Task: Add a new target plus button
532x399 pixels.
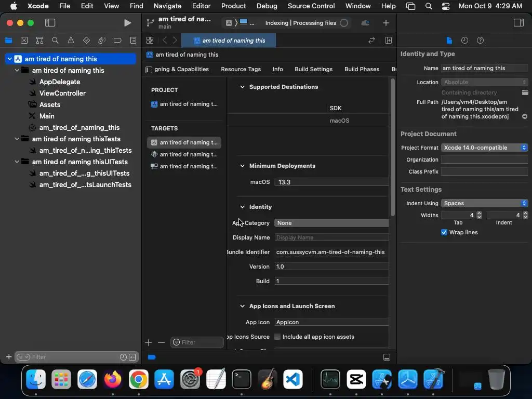Action: click(148, 342)
